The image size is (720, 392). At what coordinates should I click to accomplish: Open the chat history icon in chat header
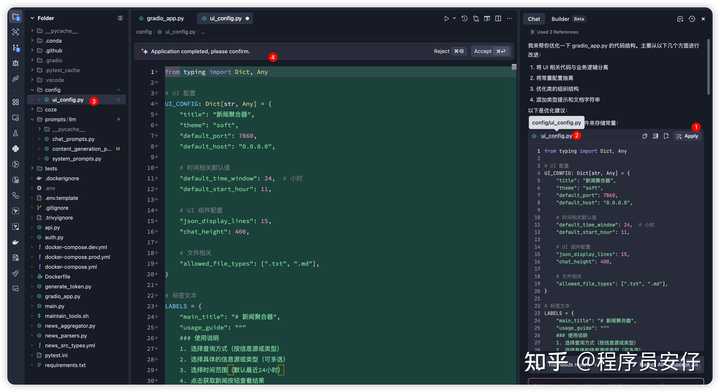680,19
